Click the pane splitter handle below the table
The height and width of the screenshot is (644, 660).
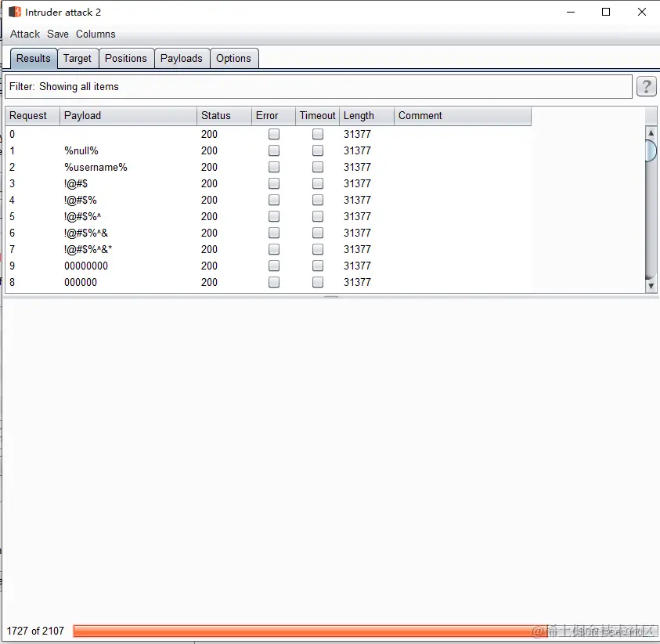(x=331, y=296)
